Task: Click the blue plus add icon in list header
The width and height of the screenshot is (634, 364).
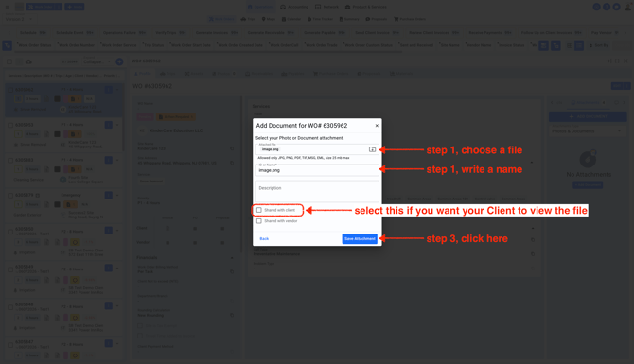Action: coord(119,61)
